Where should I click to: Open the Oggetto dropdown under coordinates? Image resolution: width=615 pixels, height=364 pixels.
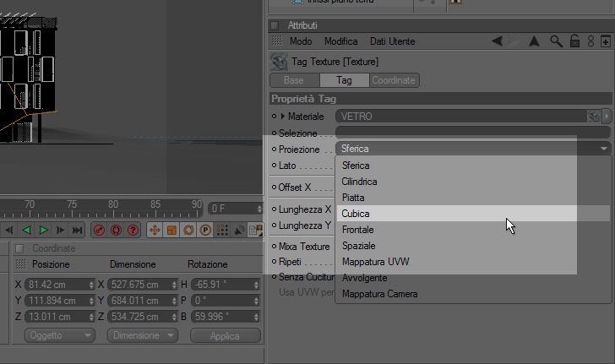click(60, 335)
